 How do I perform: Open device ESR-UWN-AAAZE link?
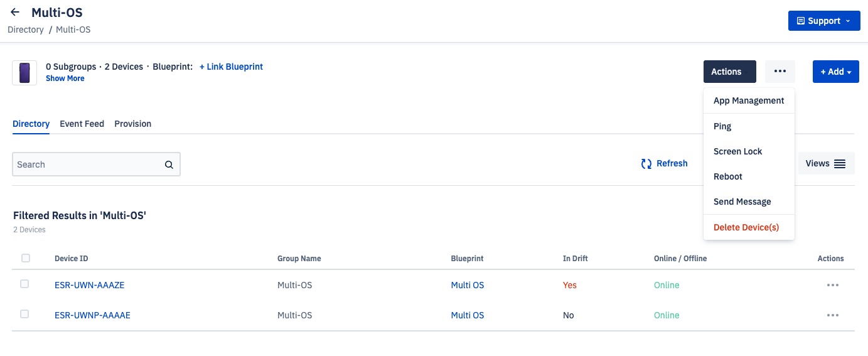90,285
